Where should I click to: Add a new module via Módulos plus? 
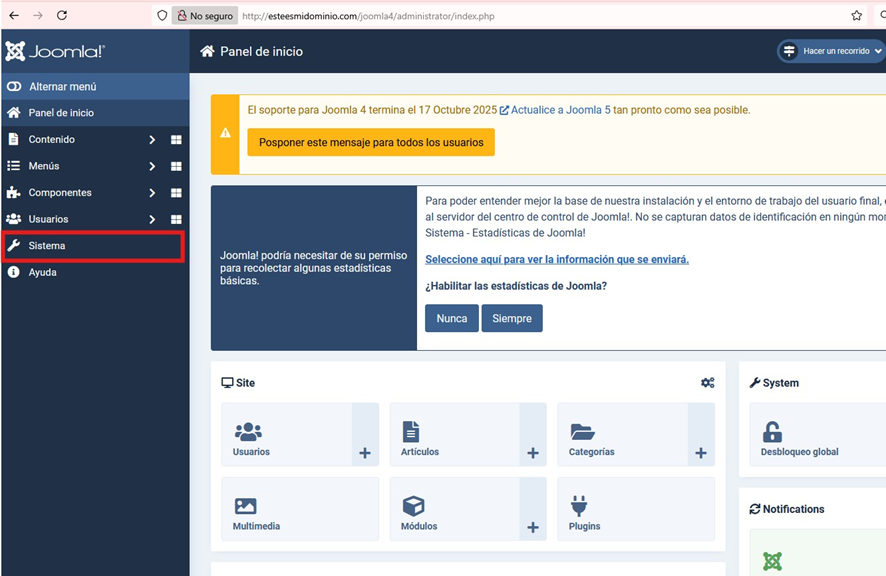pos(533,527)
